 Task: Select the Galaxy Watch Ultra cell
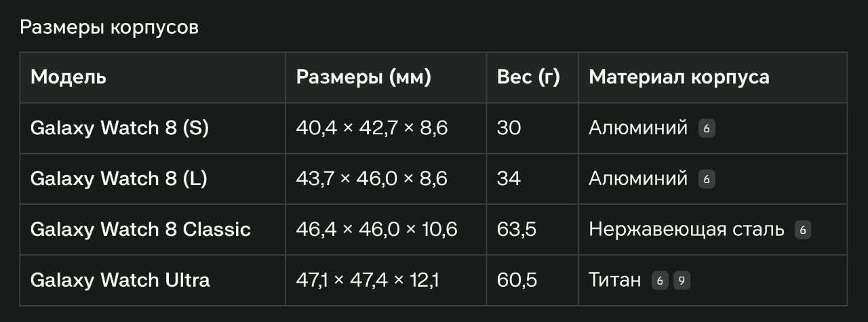[x=120, y=281]
